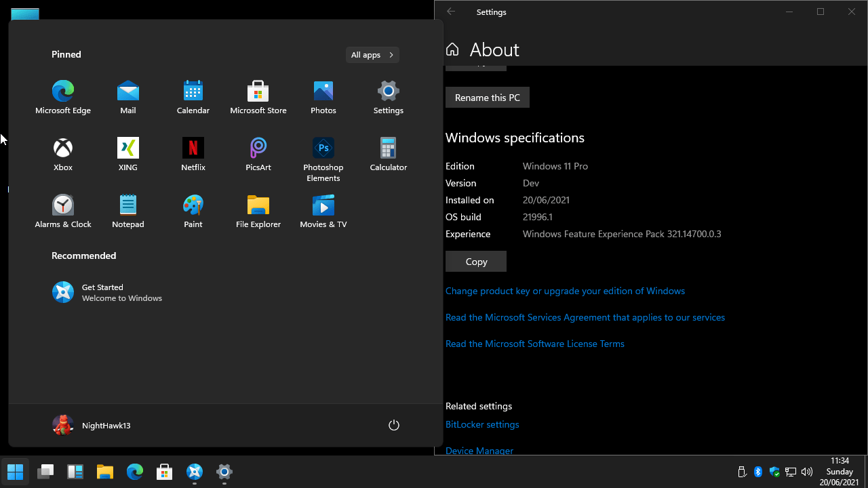Image resolution: width=868 pixels, height=488 pixels.
Task: Open Microsoft Software License Terms link
Action: tap(535, 344)
